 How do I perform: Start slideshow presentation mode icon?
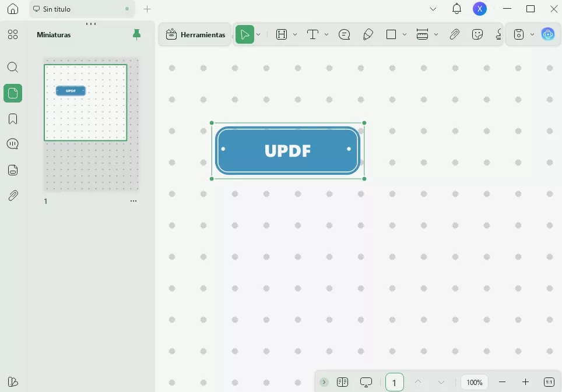(x=366, y=382)
